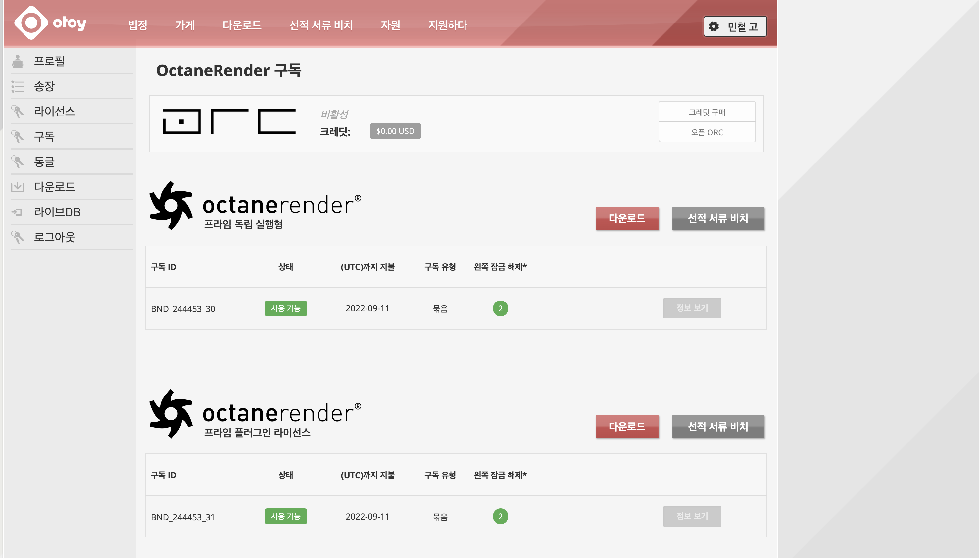Go to 프로필 in the sidebar
980x558 pixels.
49,61
